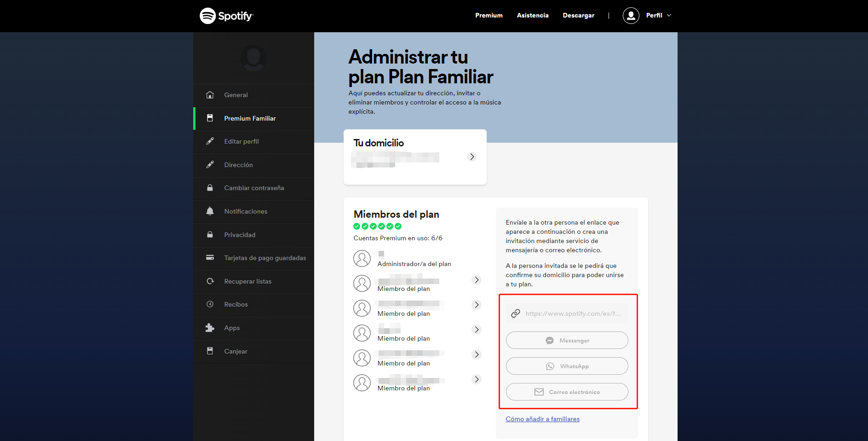
Task: Click the Apps puzzle piece icon
Action: point(210,328)
